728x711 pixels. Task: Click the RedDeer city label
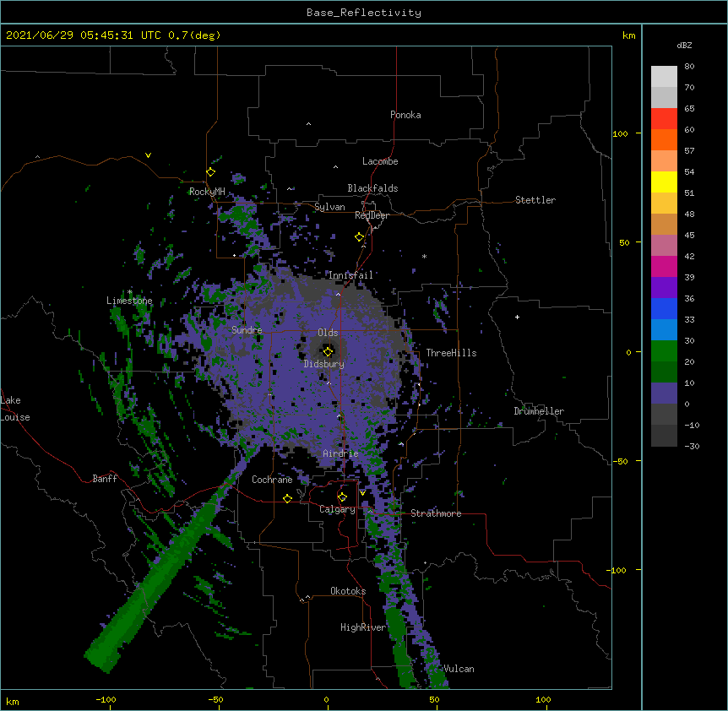[372, 215]
